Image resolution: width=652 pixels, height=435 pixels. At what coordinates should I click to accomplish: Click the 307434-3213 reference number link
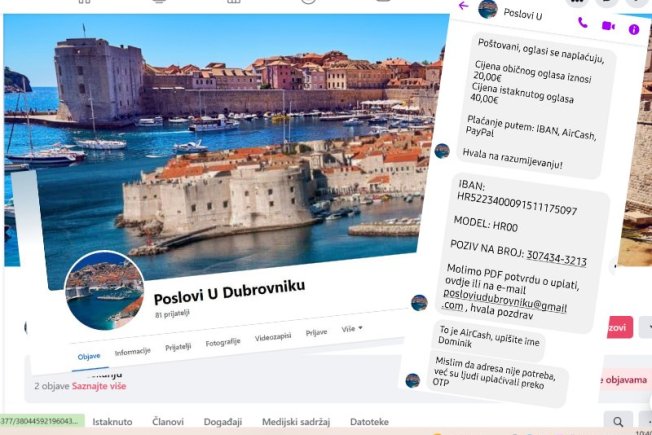[x=556, y=258]
